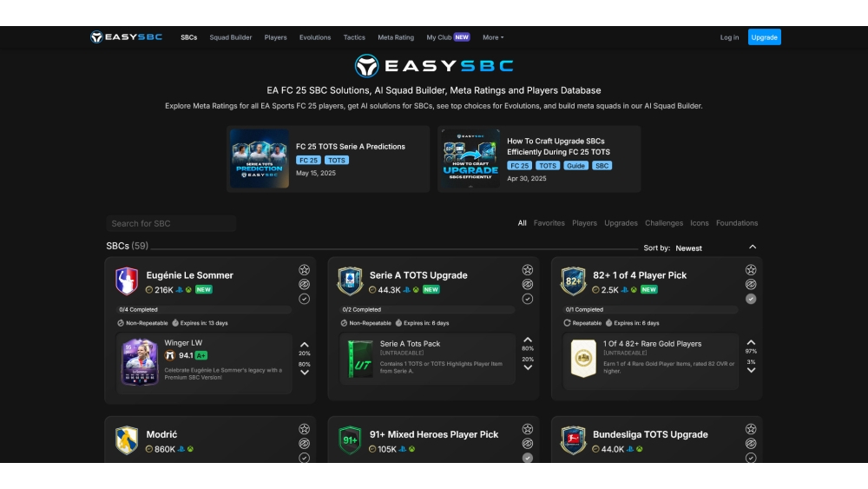Mark the Serie A TOTS Upgrade as completed

click(x=528, y=299)
